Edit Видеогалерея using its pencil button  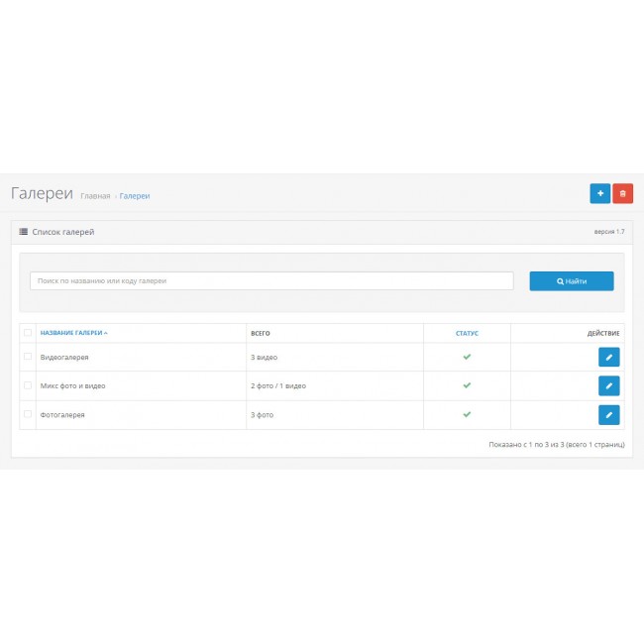608,357
